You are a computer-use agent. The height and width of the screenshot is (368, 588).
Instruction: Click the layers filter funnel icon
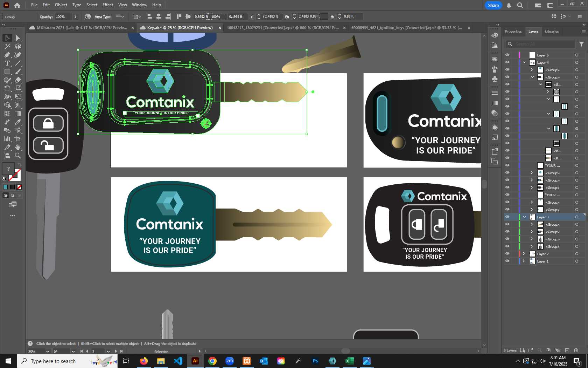pyautogui.click(x=581, y=44)
